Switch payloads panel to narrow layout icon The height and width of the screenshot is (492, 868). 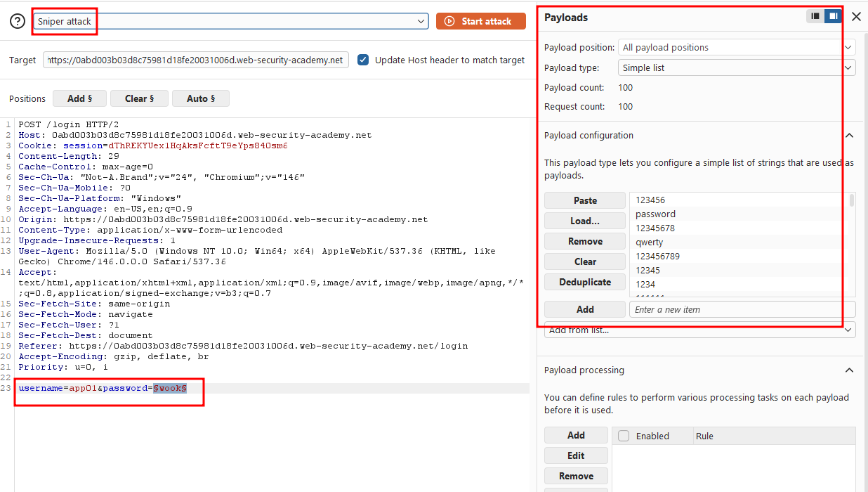815,15
